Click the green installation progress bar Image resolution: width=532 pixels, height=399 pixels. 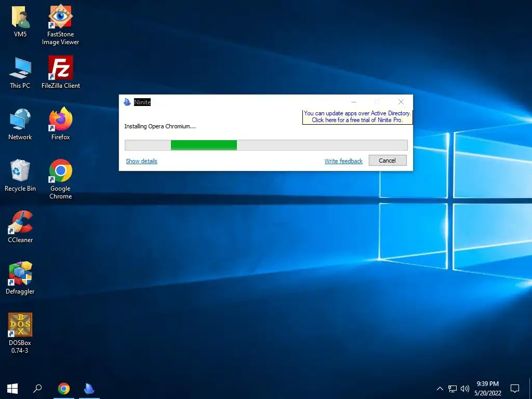(266, 145)
